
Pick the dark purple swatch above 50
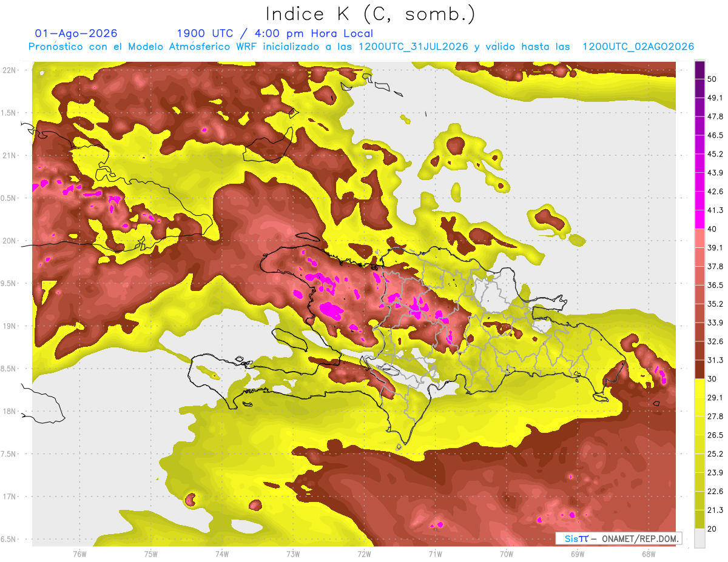(700, 70)
